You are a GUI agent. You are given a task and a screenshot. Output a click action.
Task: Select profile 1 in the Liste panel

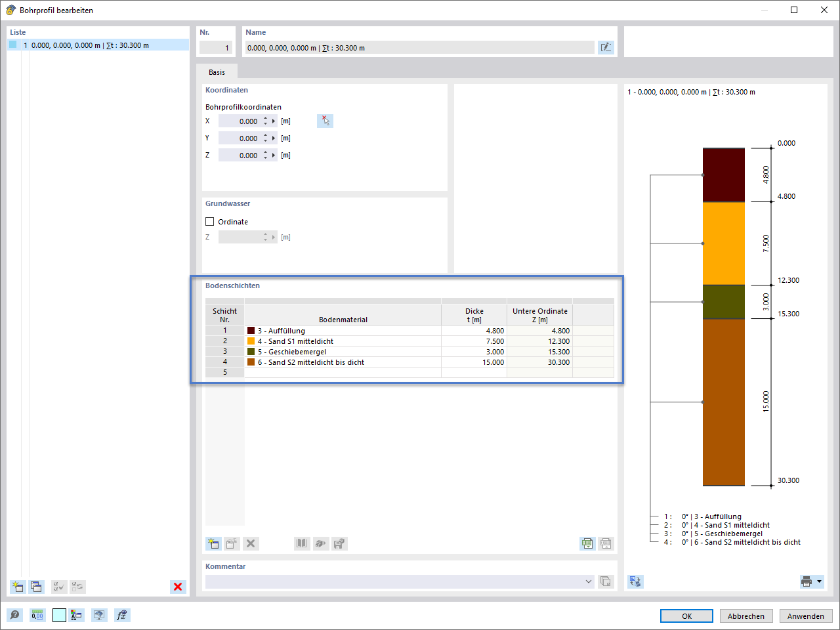point(98,45)
